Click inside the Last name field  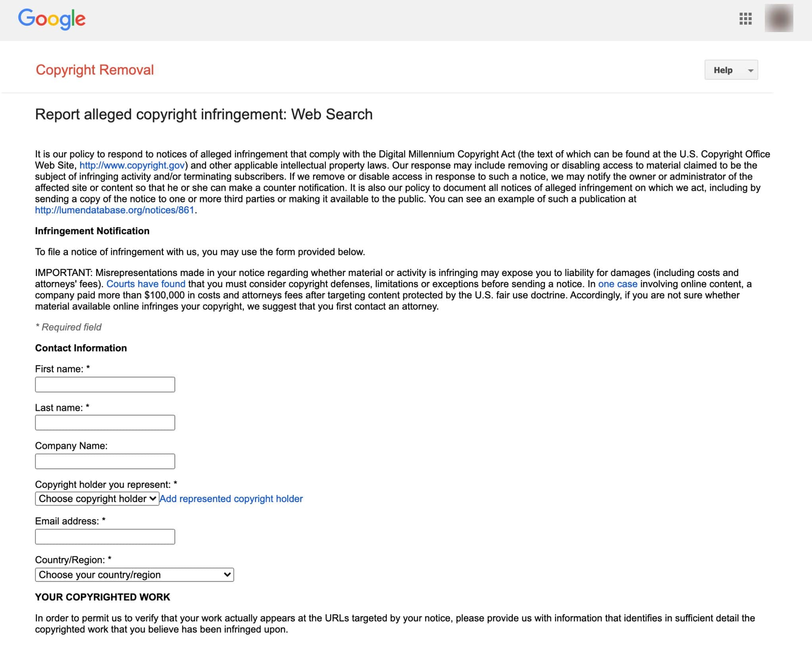coord(105,422)
